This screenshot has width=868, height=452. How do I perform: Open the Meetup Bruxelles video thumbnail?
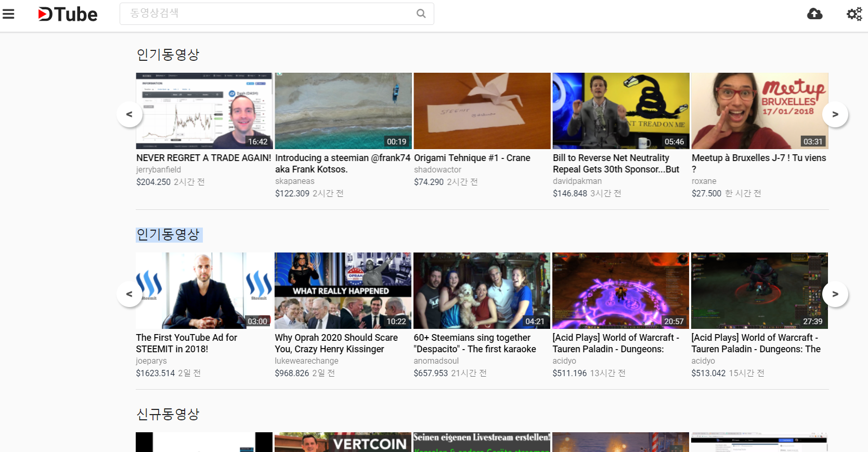click(760, 111)
